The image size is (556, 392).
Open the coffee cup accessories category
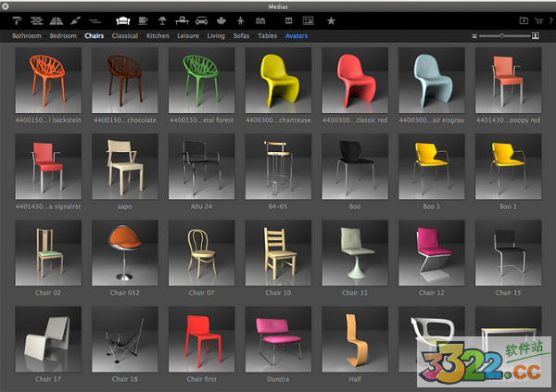(x=143, y=19)
